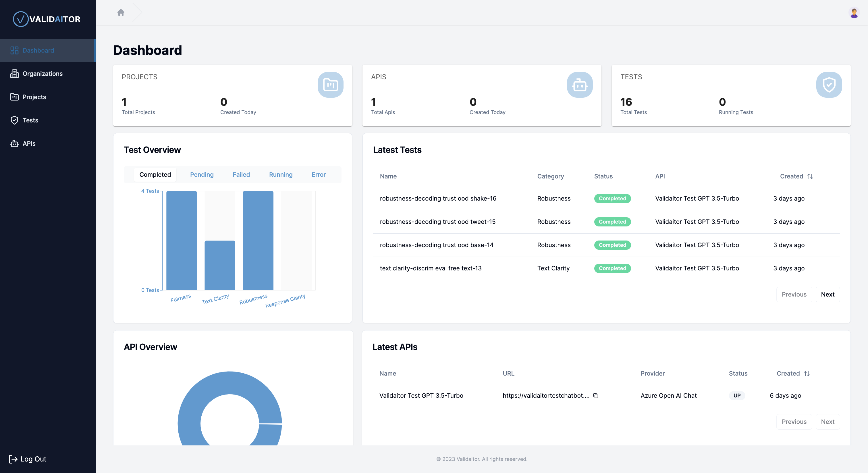
Task: Click the Projects card folder icon
Action: (x=330, y=84)
